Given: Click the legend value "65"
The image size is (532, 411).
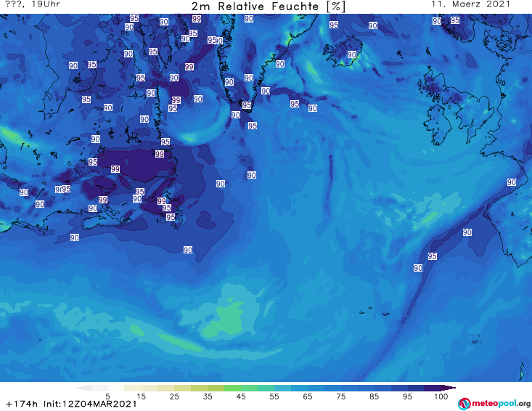Looking at the screenshot, I should [x=308, y=396].
